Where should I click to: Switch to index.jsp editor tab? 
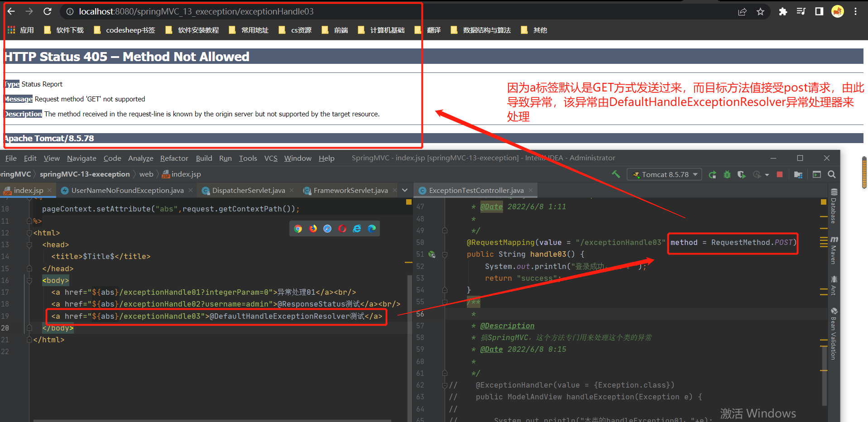(x=29, y=190)
